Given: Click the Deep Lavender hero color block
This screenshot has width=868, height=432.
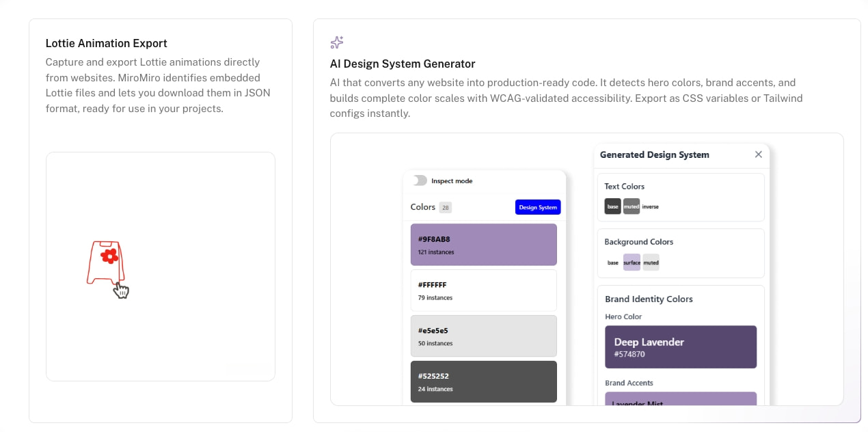Looking at the screenshot, I should 681,347.
